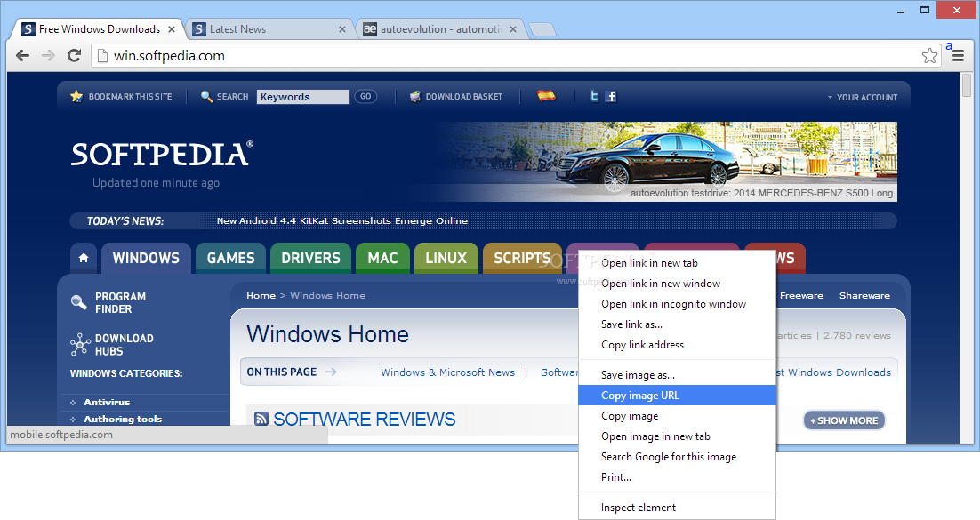
Task: Click the Download Basket icon
Action: 415,96
